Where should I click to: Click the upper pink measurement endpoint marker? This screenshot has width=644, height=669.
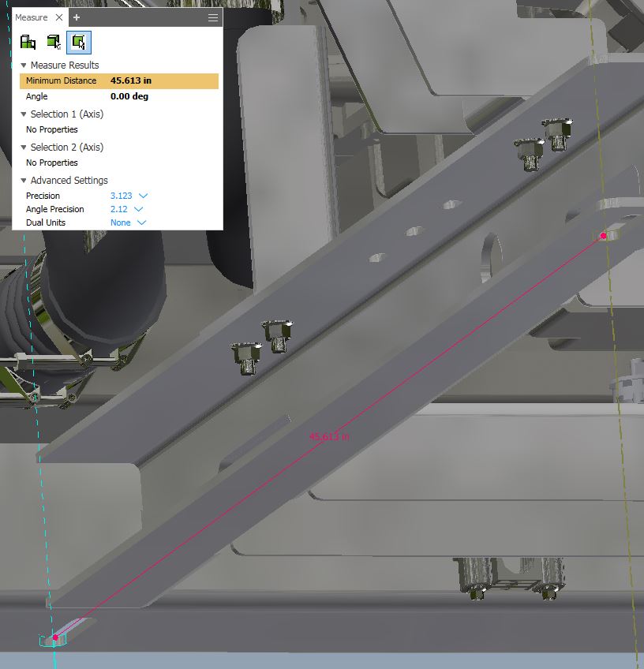604,234
